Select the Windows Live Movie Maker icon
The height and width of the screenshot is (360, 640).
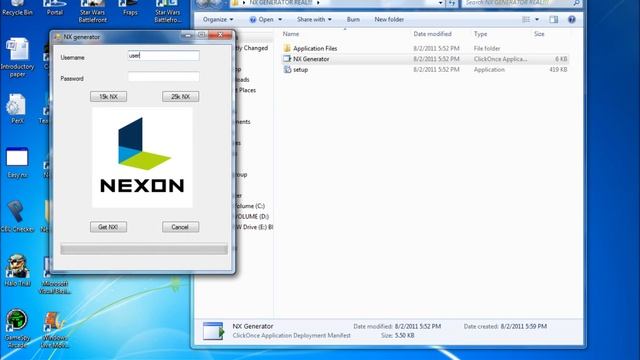(55, 330)
